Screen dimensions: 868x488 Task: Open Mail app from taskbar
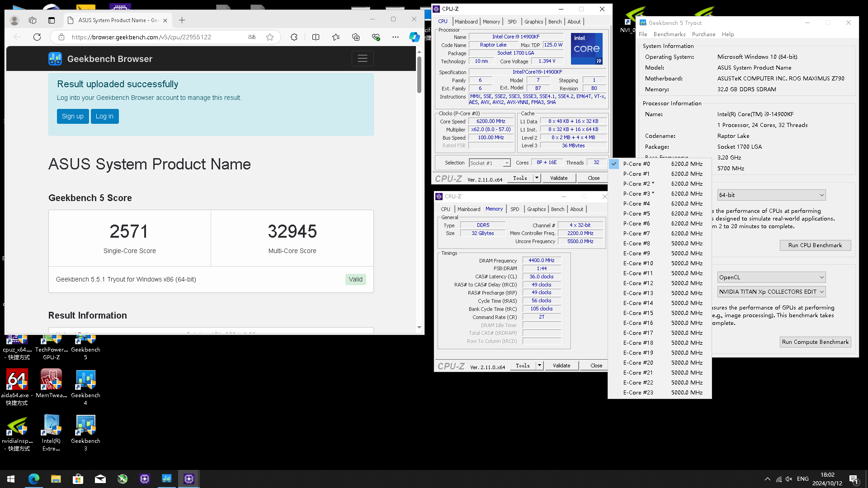(100, 479)
